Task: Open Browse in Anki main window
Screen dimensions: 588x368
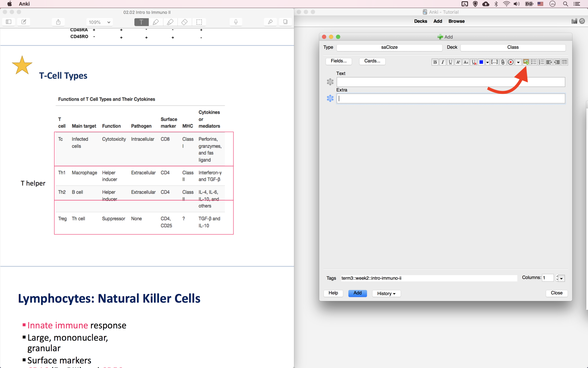Action: [456, 21]
